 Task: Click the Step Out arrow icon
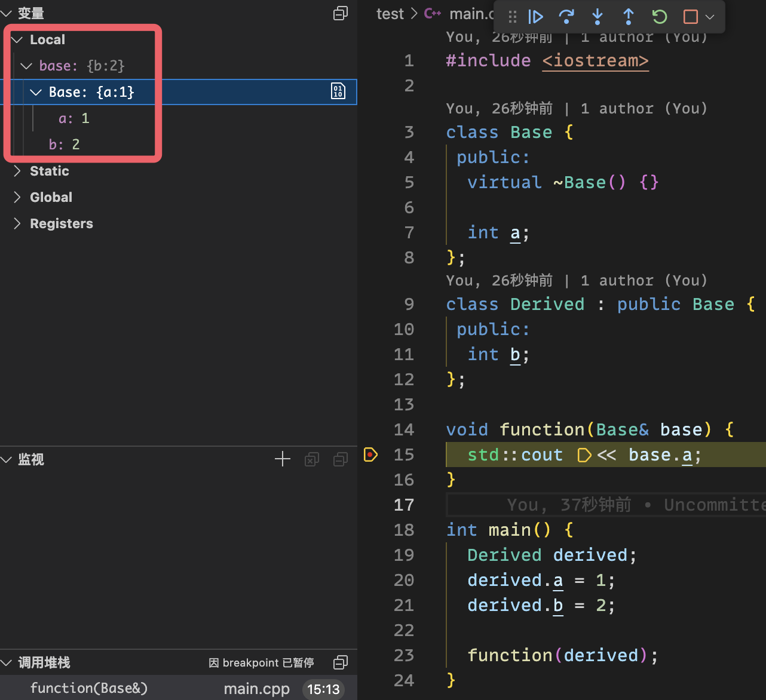pyautogui.click(x=629, y=17)
